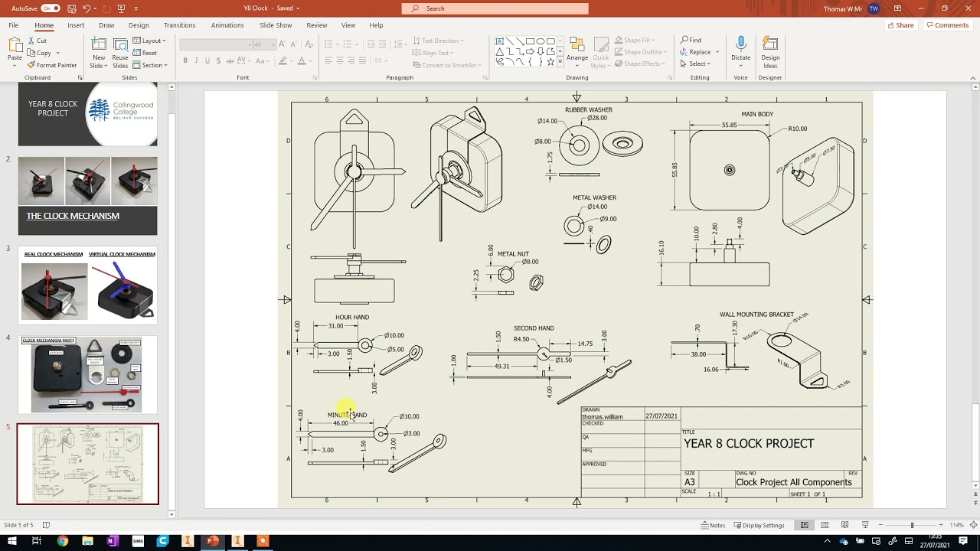Open the Comments pane
Viewport: 980px width, 551px height.
pos(947,25)
